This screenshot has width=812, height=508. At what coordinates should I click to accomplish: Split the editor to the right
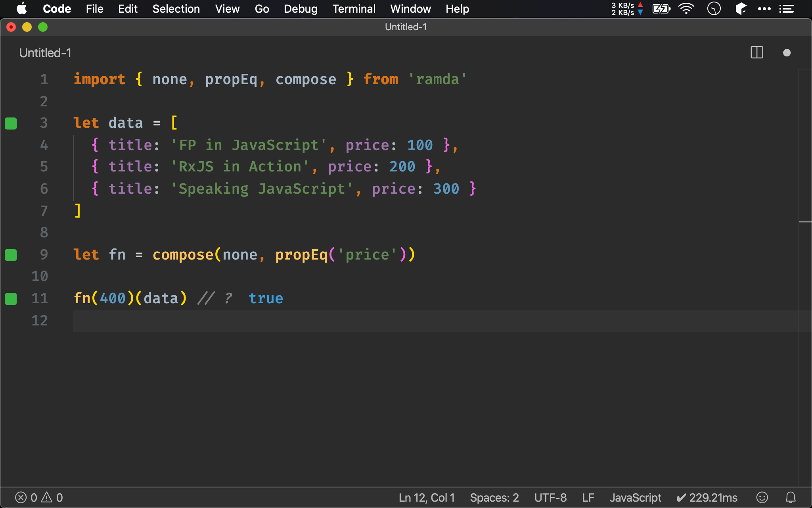757,52
